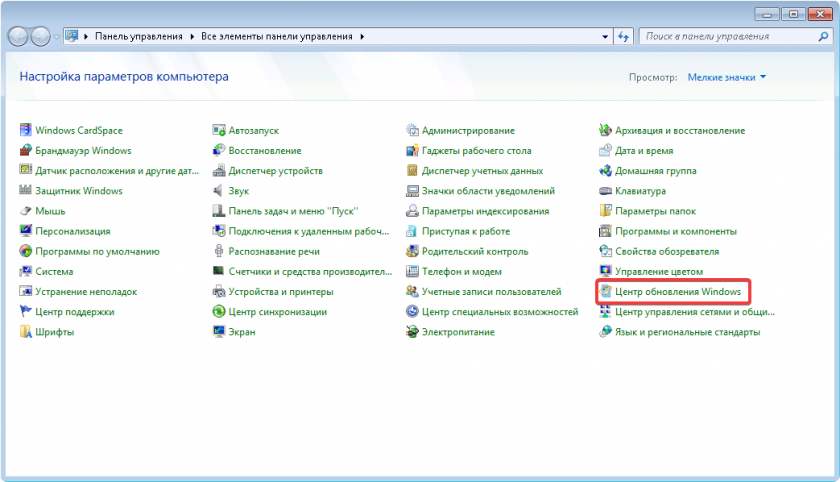Select the Панель управления breadcrumb segment
This screenshot has width=840, height=482.
(x=138, y=36)
